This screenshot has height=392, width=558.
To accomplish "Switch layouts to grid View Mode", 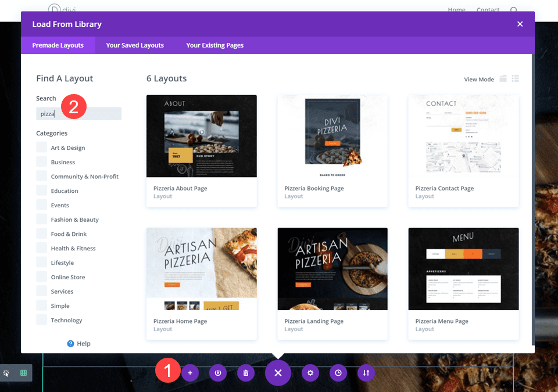I will click(503, 78).
